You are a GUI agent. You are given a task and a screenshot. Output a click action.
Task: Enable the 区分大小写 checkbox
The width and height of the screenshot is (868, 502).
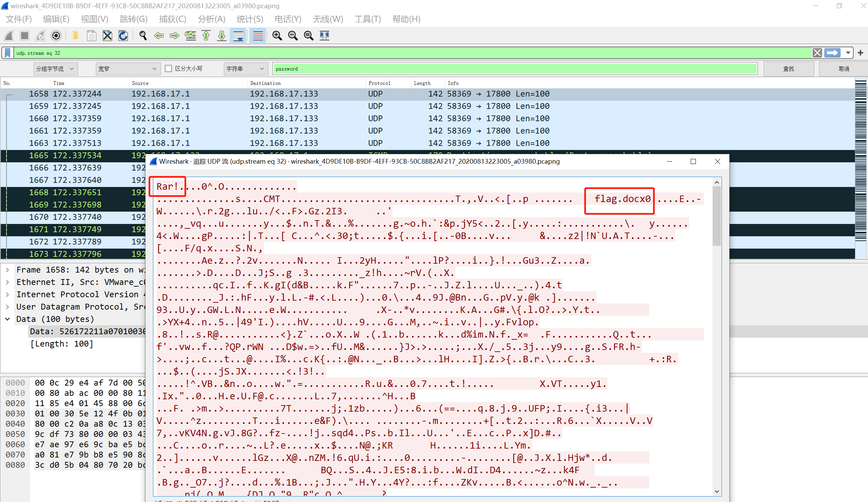tap(168, 68)
